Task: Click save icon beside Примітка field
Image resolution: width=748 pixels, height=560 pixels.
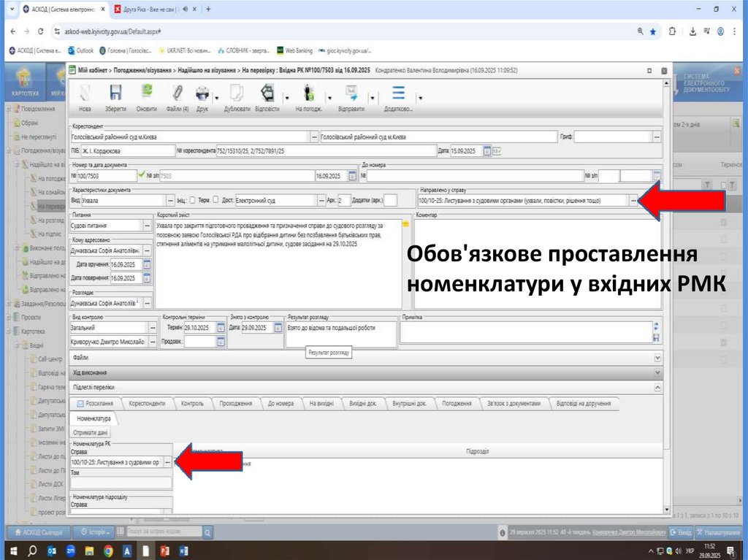Action: click(x=657, y=338)
